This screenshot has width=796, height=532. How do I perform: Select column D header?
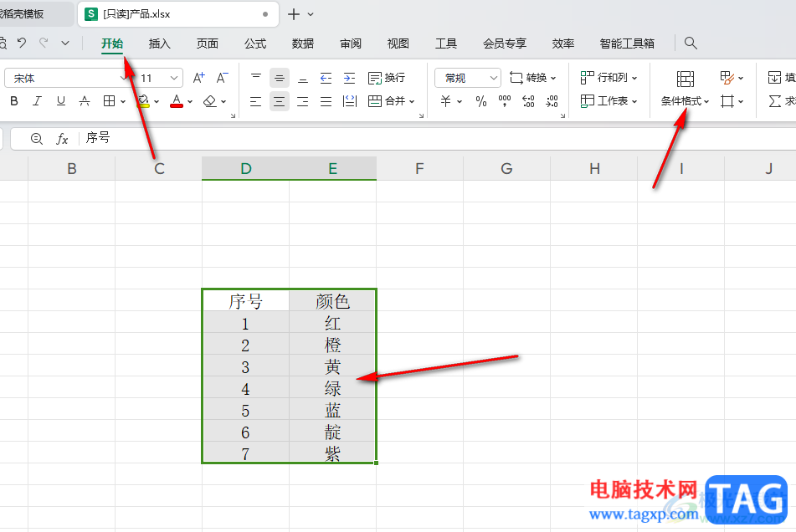(x=246, y=168)
